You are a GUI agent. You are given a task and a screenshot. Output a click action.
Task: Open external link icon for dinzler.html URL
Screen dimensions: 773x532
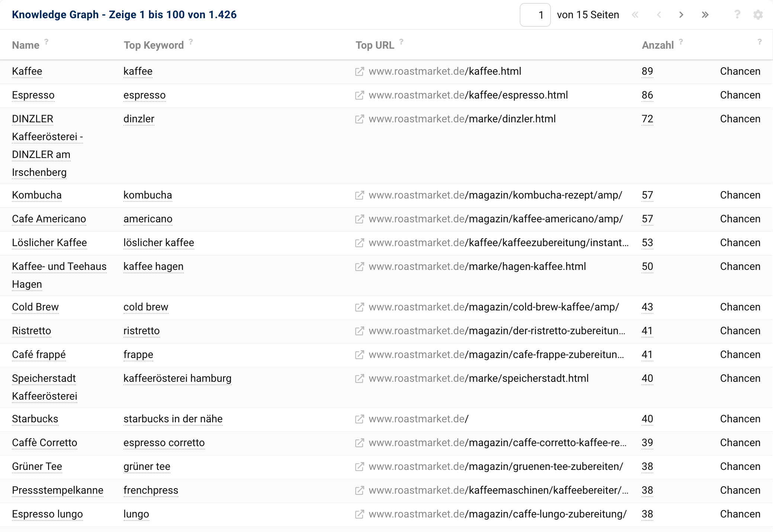pyautogui.click(x=359, y=119)
